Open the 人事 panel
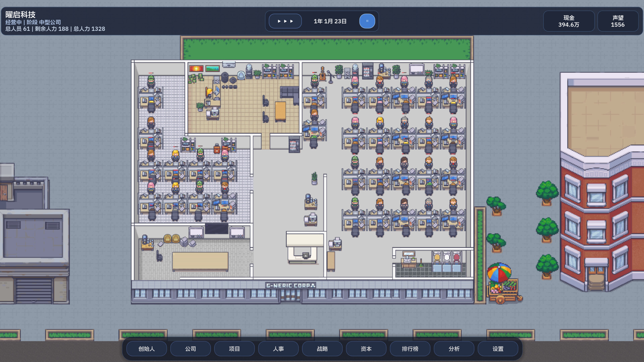 click(278, 349)
